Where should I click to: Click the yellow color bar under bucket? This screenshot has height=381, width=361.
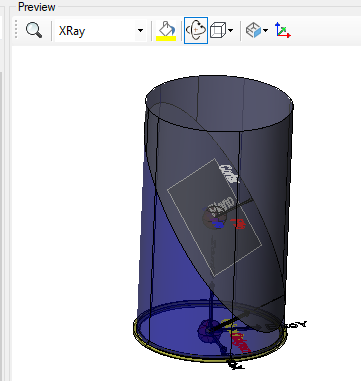(x=166, y=38)
